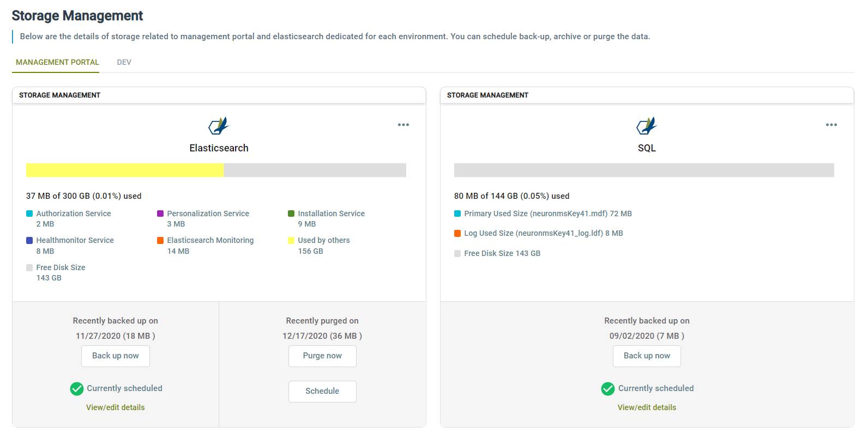Select the MANAGEMENT PORTAL tab

click(x=57, y=62)
